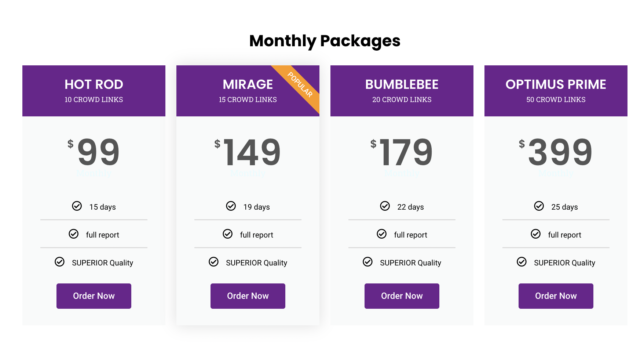Screen dimensions: 644x362
Task: Select the OPTIMUS PRIME plan header
Action: click(x=556, y=91)
